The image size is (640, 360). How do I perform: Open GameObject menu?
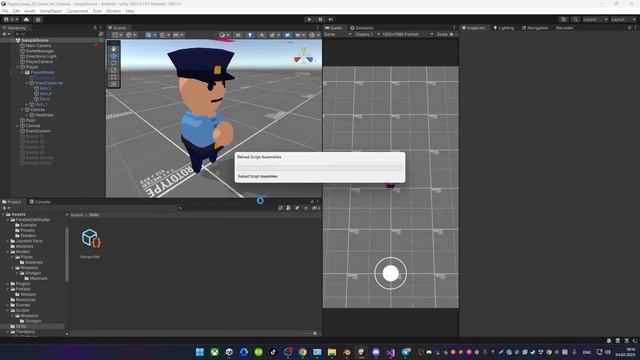tap(51, 11)
